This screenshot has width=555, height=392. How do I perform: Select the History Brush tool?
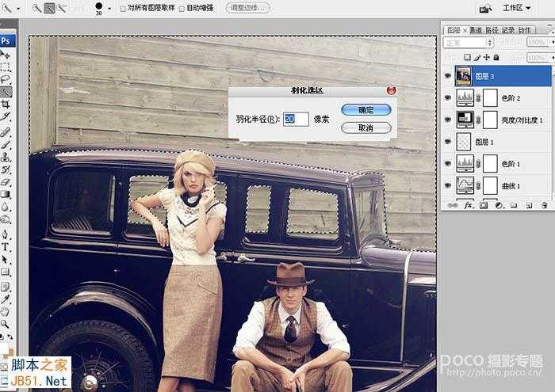pyautogui.click(x=6, y=169)
